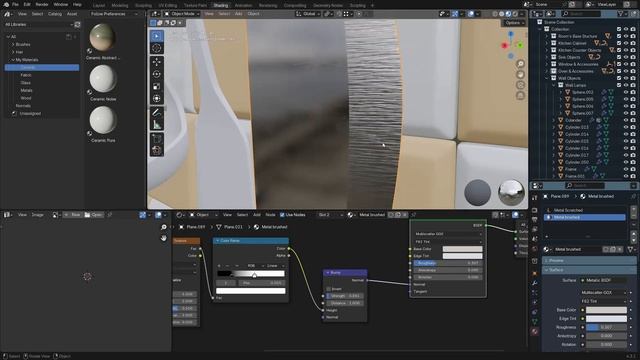
Task: Open the Render properties tab icon
Action: point(534,210)
